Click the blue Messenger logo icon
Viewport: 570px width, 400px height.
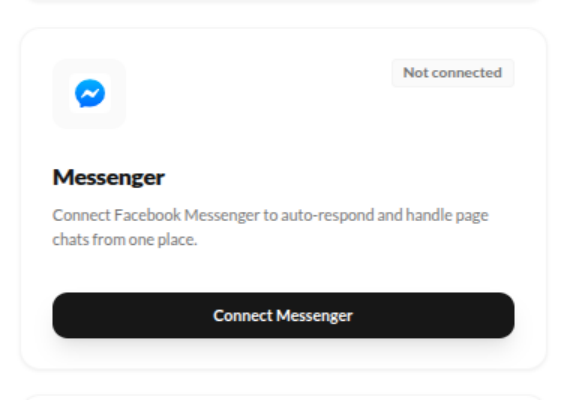click(x=90, y=93)
